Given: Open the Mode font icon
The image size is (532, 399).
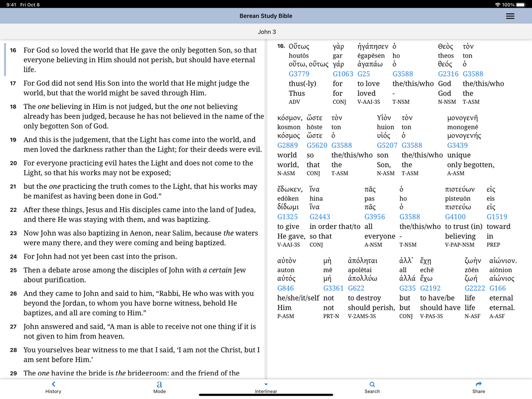Looking at the screenshot, I should coord(160,384).
